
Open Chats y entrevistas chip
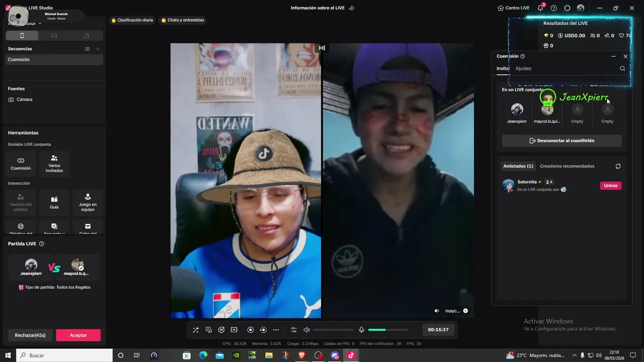click(183, 20)
